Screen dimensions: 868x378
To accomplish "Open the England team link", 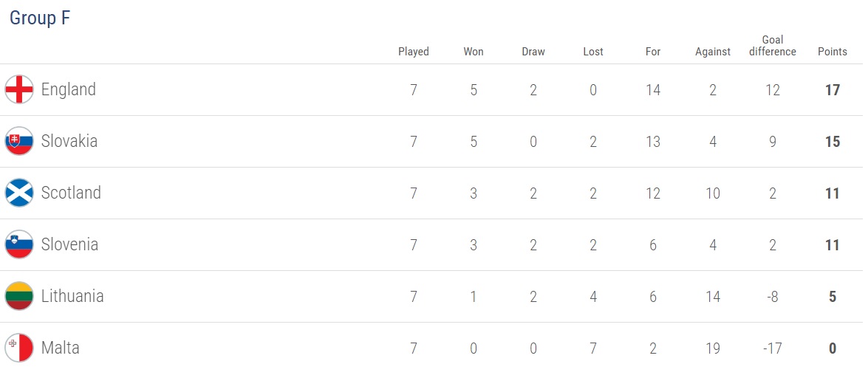I will [69, 90].
